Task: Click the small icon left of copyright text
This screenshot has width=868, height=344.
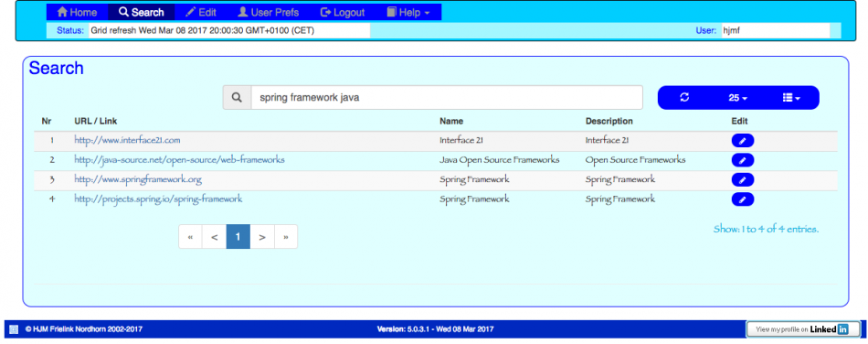Action: pos(14,329)
